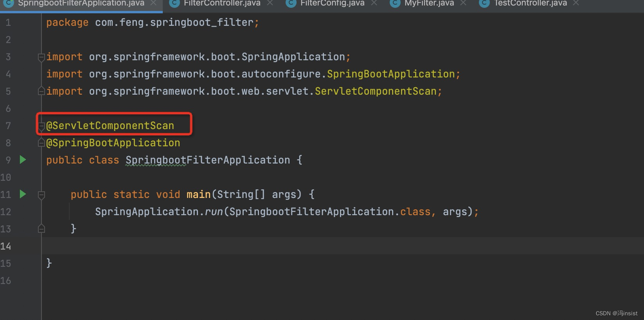Click the class keyword on line 9

(104, 160)
